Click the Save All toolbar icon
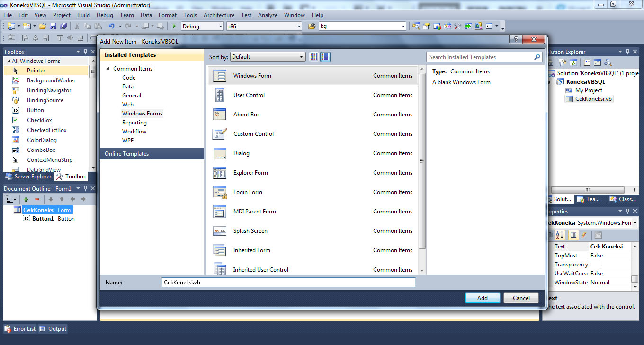The image size is (644, 345). (x=63, y=27)
